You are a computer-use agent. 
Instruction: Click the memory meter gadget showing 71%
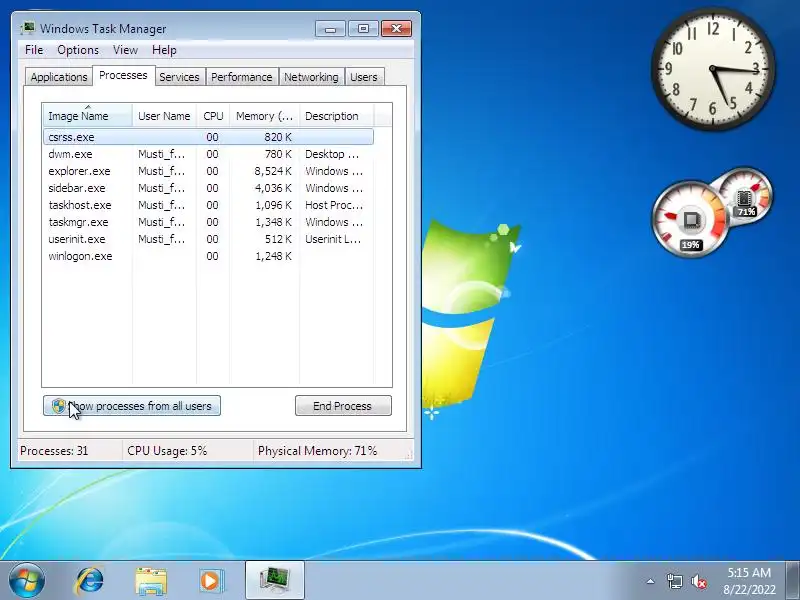point(745,196)
